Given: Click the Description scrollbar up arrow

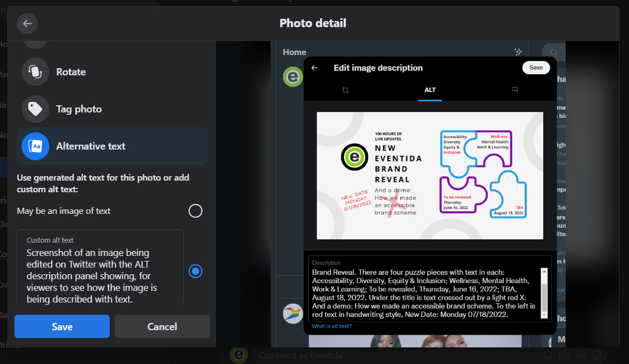Looking at the screenshot, I should tap(544, 271).
